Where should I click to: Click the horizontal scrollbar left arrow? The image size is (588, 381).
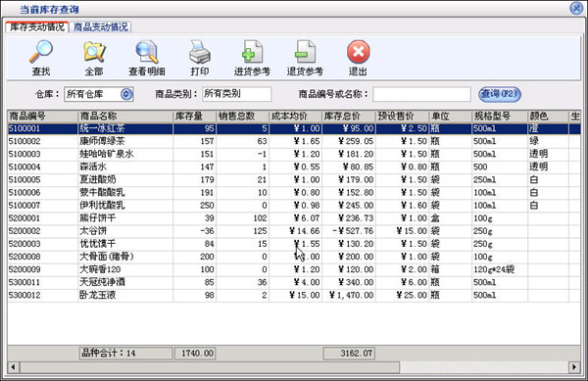point(13,366)
